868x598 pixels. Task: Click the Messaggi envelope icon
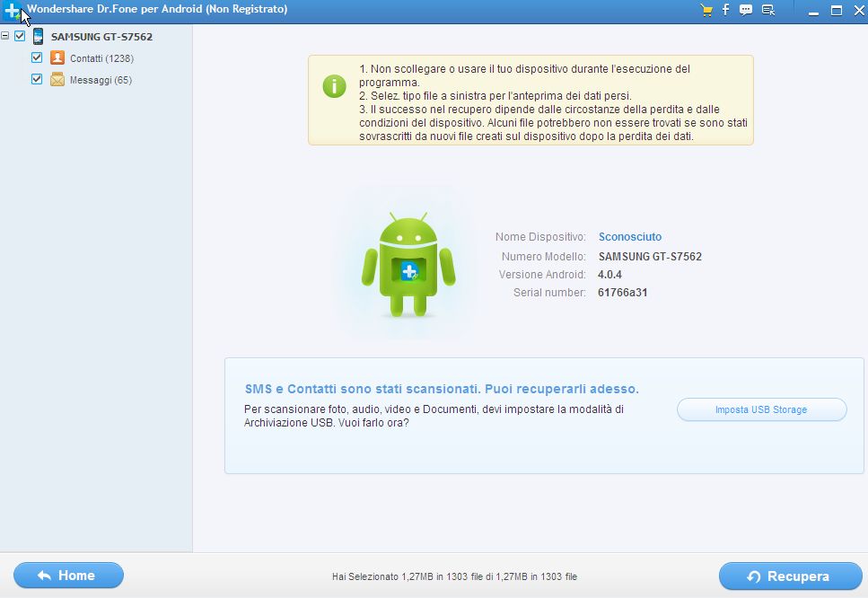point(57,80)
